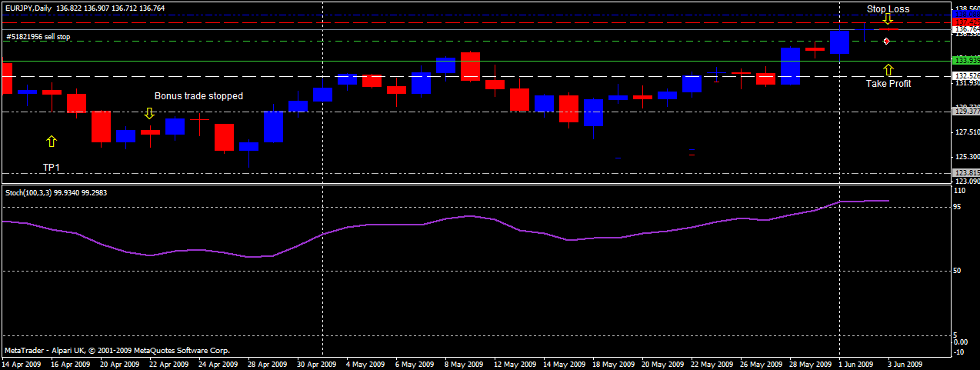Click the 1 Jun 2009 date label
Screen dimensions: 980x370
[x=857, y=365]
